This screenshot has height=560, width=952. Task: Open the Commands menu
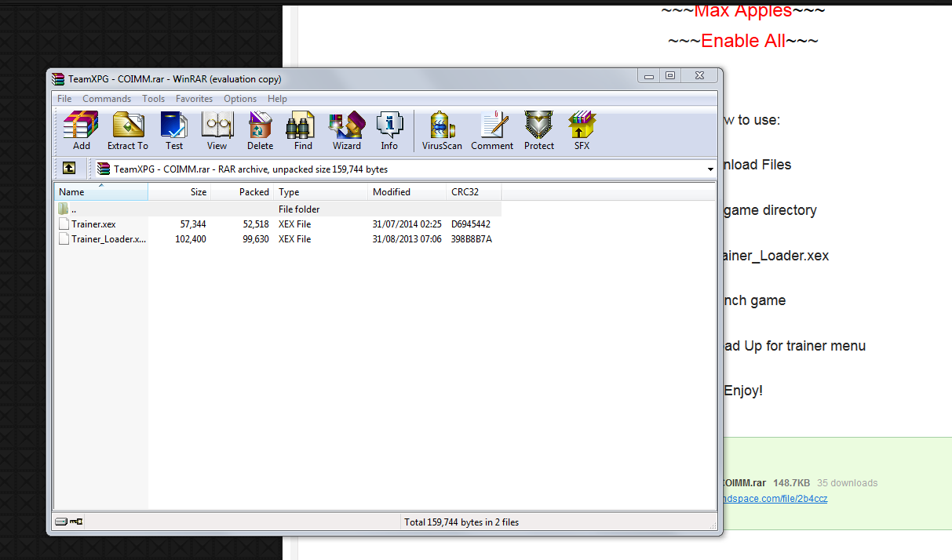107,99
